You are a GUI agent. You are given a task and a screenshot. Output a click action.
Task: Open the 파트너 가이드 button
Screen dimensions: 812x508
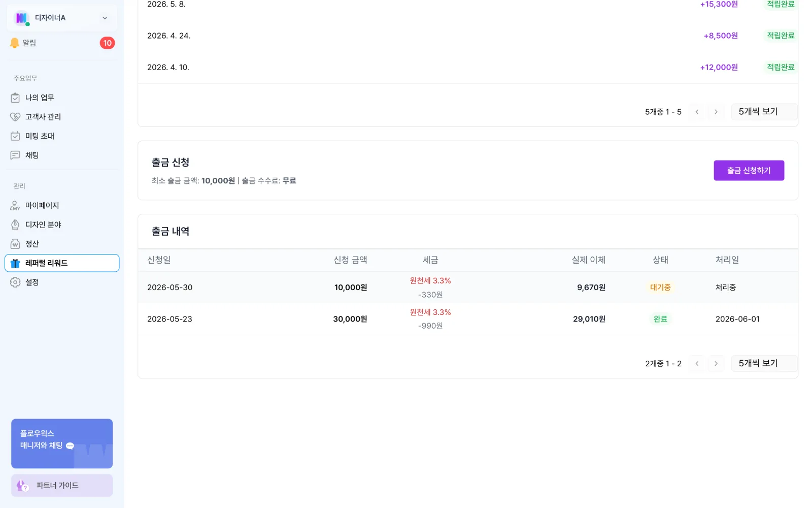(62, 486)
